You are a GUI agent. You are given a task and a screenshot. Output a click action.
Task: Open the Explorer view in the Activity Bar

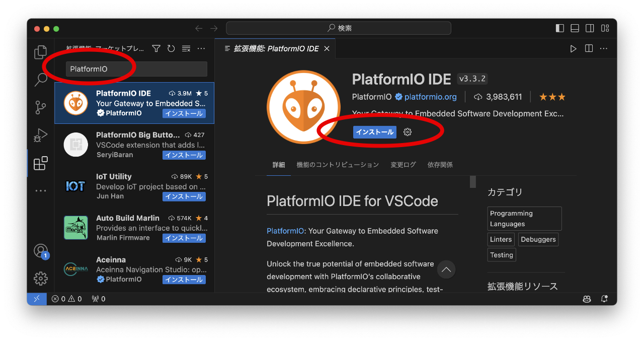pyautogui.click(x=40, y=52)
